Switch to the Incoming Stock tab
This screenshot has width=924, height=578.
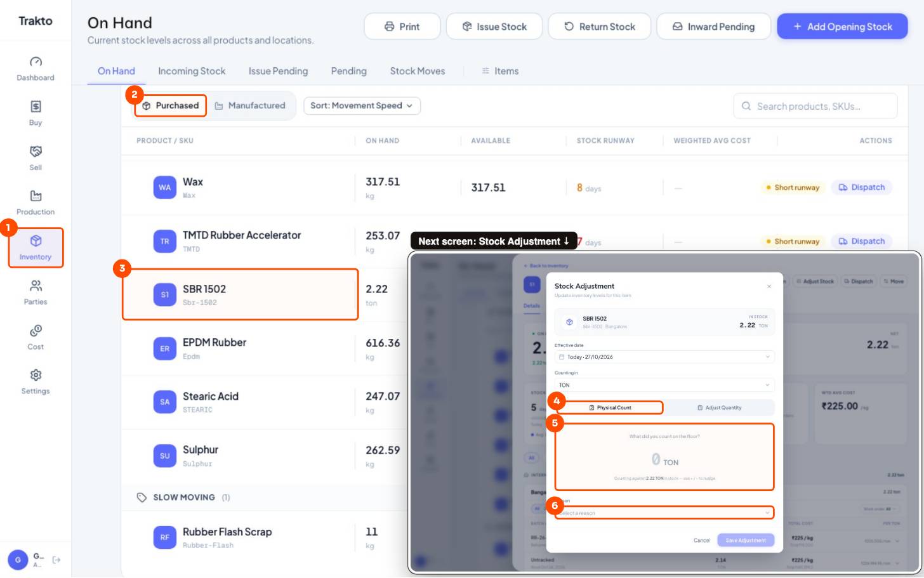[x=192, y=71]
